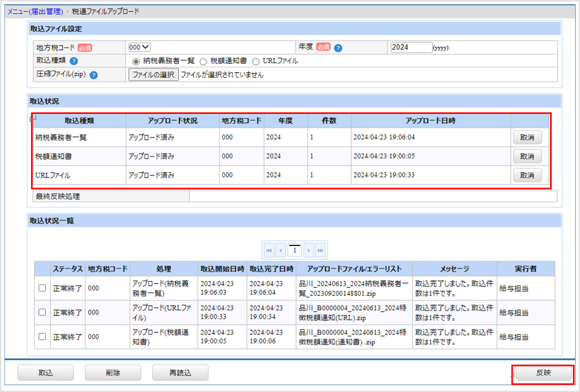Click the 最終反映処理 label
The width and height of the screenshot is (580, 392).
[x=57, y=197]
